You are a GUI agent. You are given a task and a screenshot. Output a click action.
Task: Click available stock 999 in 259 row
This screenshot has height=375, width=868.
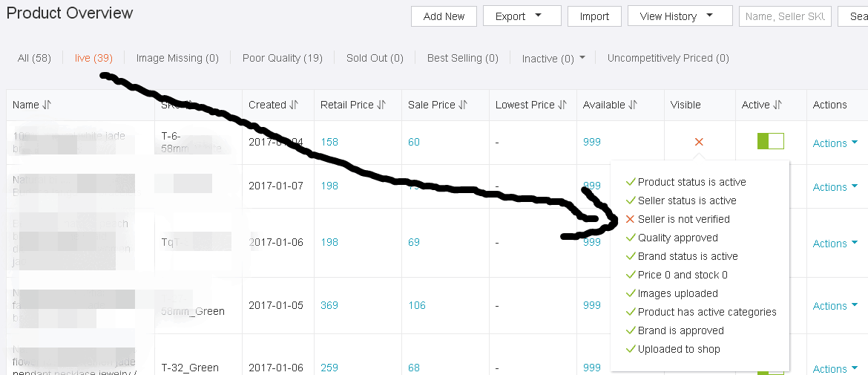592,368
